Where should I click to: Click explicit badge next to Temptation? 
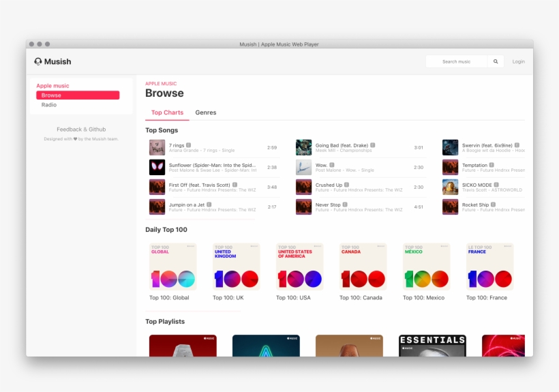click(x=492, y=165)
